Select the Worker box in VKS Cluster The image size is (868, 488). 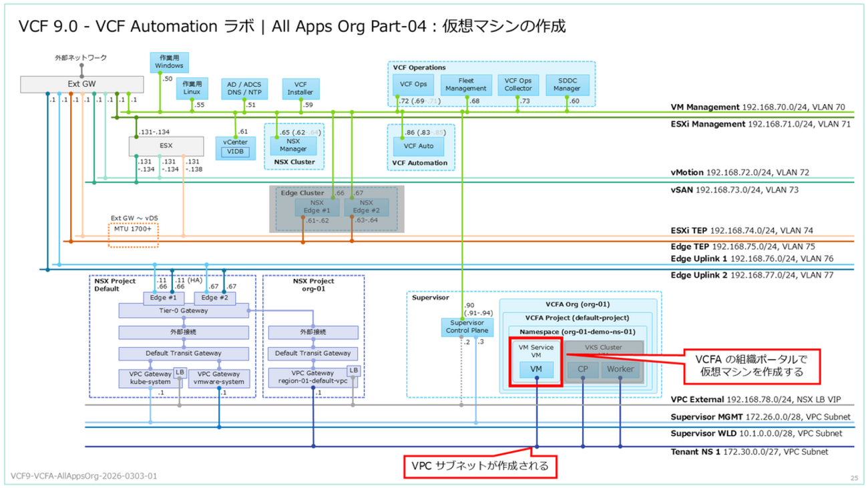pyautogui.click(x=620, y=369)
